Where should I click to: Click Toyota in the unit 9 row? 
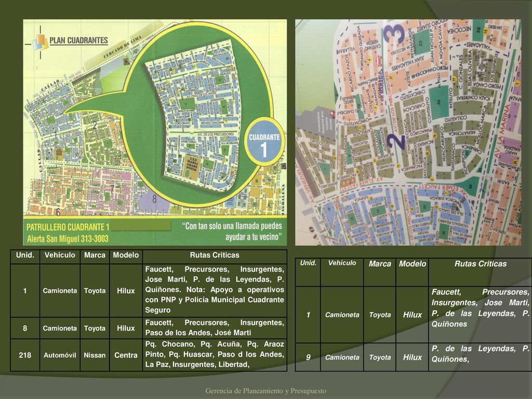pos(380,357)
